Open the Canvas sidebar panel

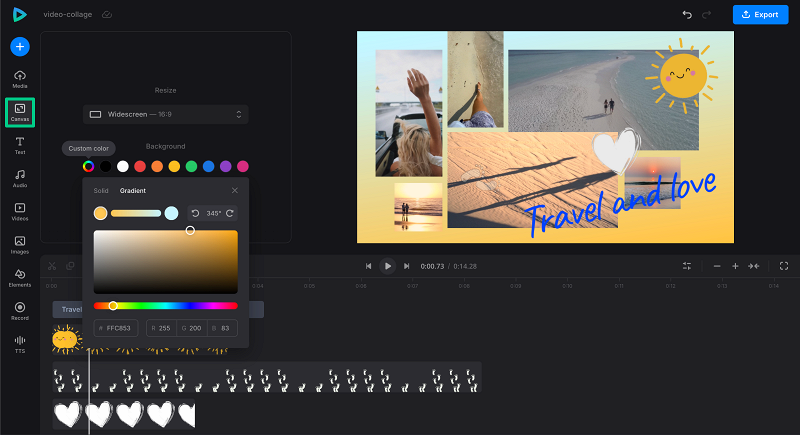pyautogui.click(x=20, y=112)
